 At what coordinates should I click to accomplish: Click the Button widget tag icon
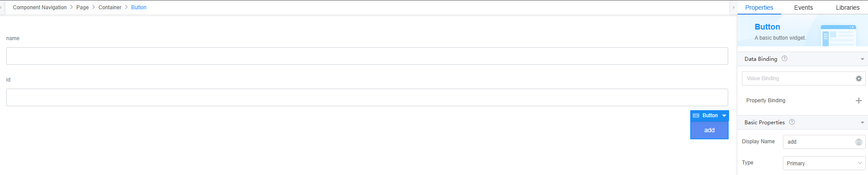(x=696, y=115)
